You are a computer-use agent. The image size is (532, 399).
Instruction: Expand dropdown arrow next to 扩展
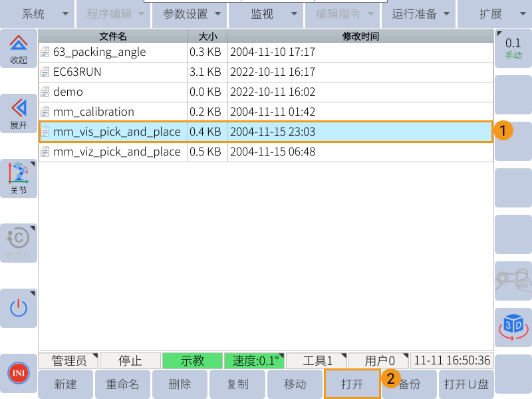pos(523,14)
